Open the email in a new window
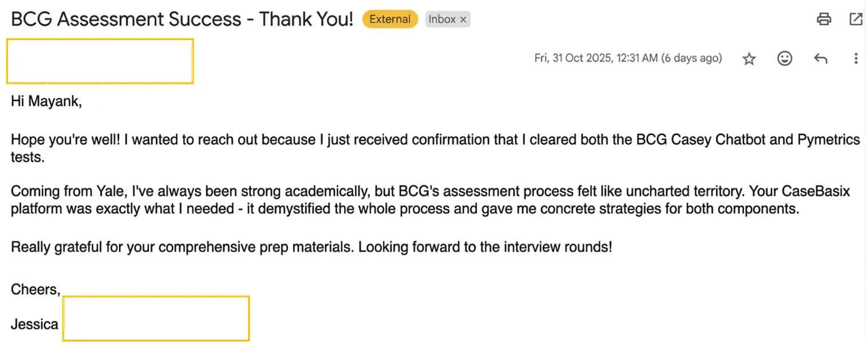Viewport: 868px width, 350px height. [x=855, y=19]
